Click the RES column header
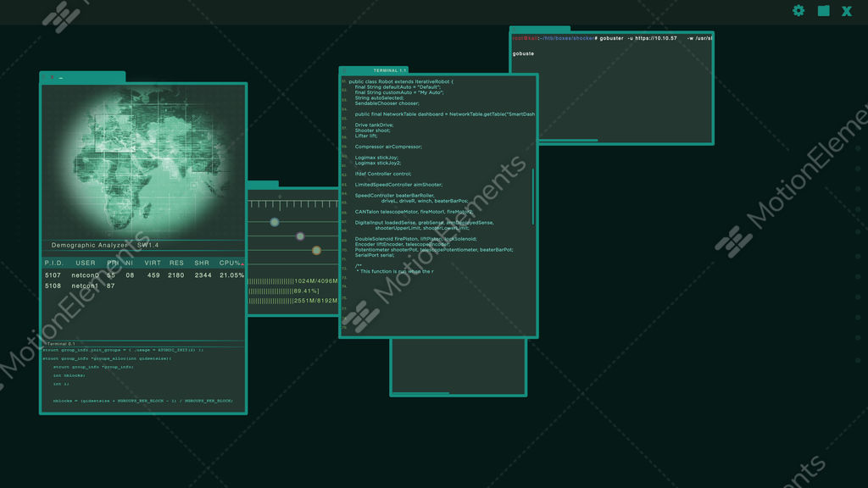 tap(176, 263)
